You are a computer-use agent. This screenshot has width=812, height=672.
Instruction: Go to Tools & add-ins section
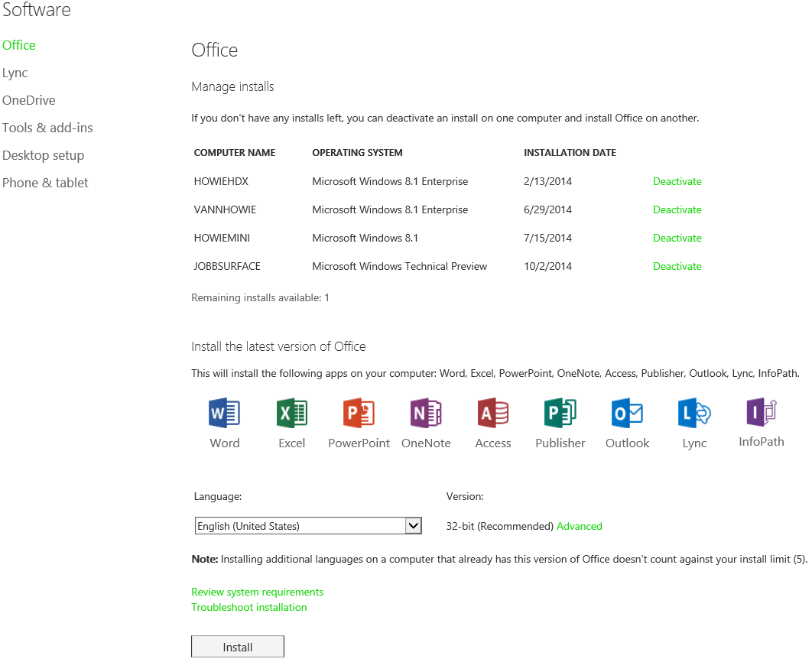tap(47, 128)
